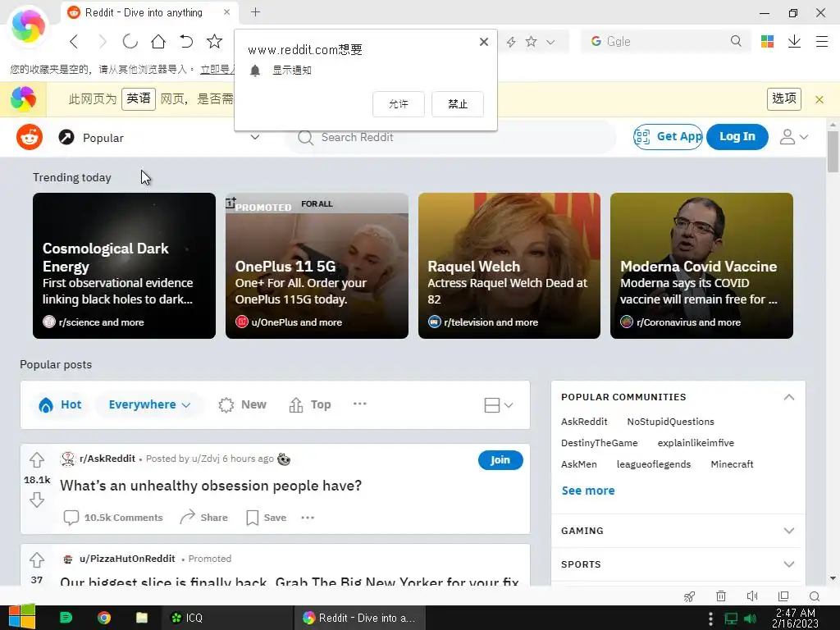Viewport: 840px width, 630px height.
Task: Click the lightning speed-mode icon in address bar
Action: click(511, 42)
